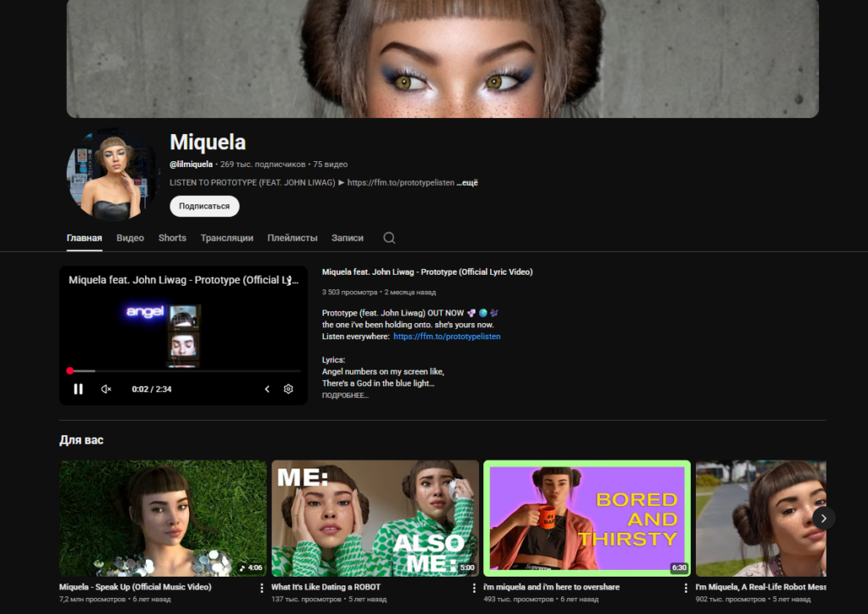Open options menu for Speak Up video
Image resolution: width=868 pixels, height=614 pixels.
coord(262,588)
